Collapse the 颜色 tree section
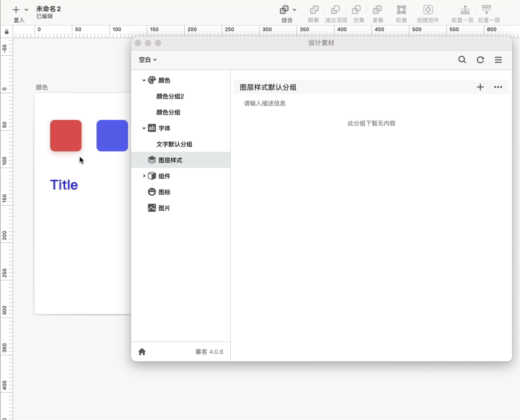The height and width of the screenshot is (420, 520). (144, 80)
